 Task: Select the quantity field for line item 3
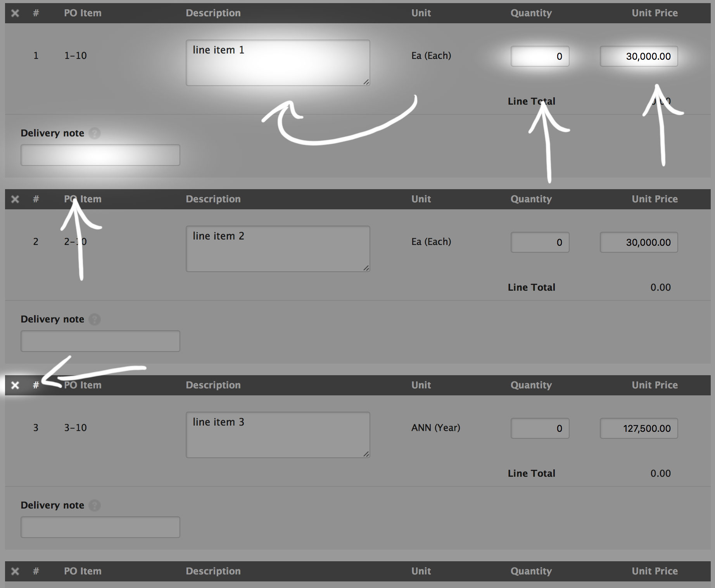(540, 428)
